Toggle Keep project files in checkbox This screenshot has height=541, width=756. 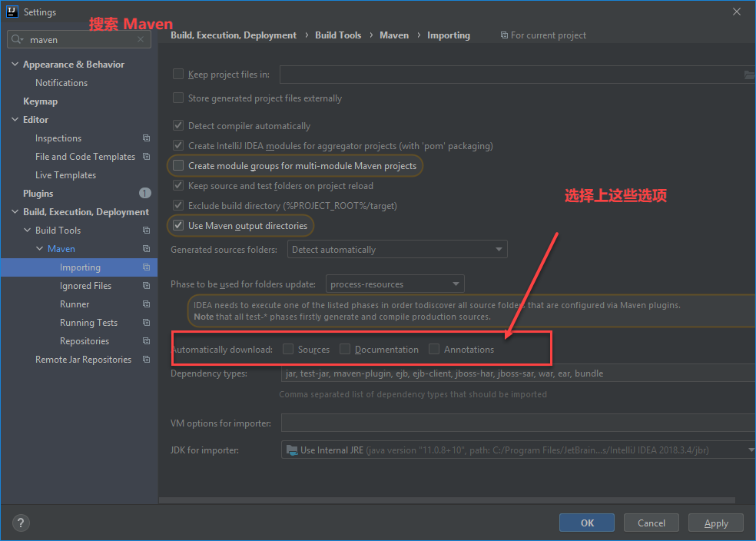[x=178, y=74]
